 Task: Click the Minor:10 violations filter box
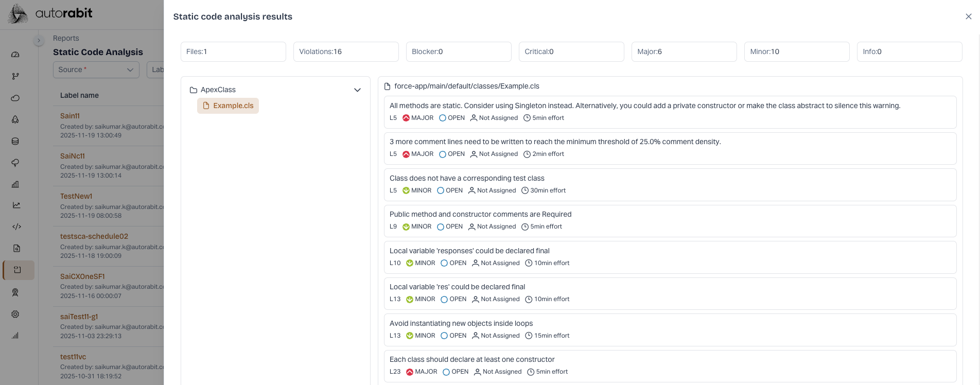[x=796, y=51]
